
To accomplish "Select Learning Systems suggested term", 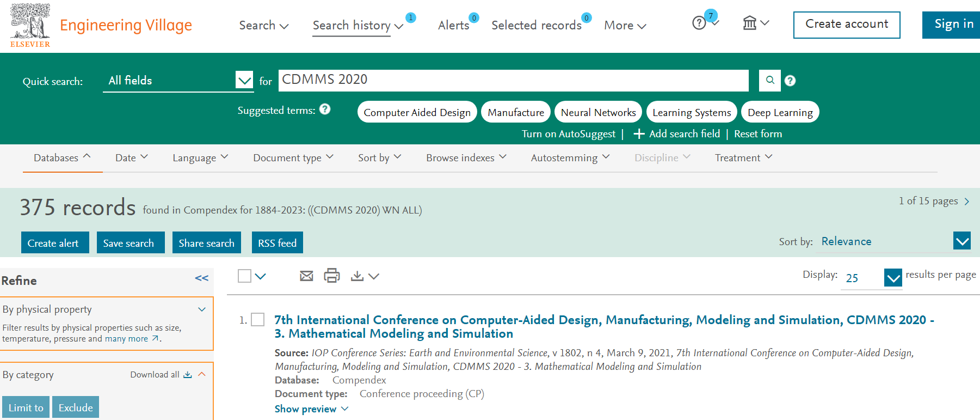I will (x=692, y=112).
